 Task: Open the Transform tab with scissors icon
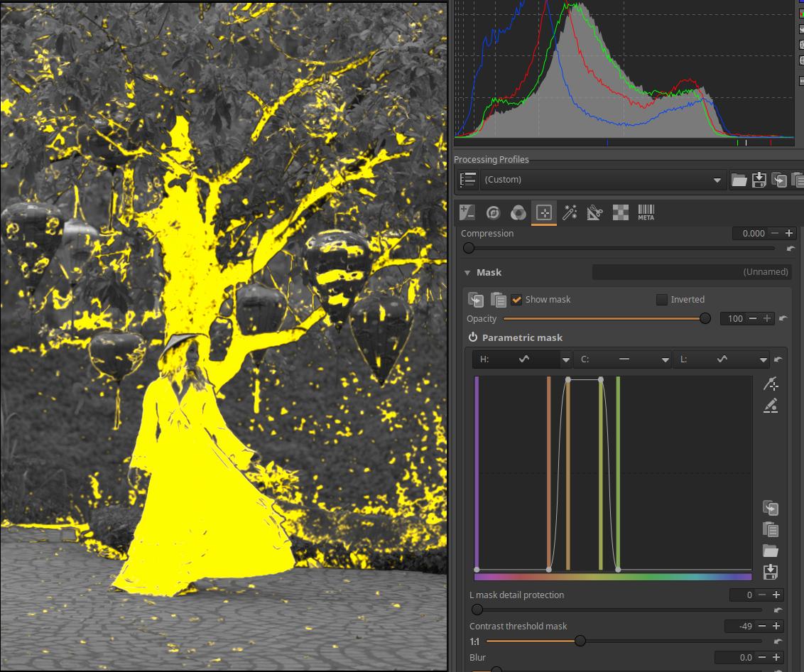[x=594, y=212]
